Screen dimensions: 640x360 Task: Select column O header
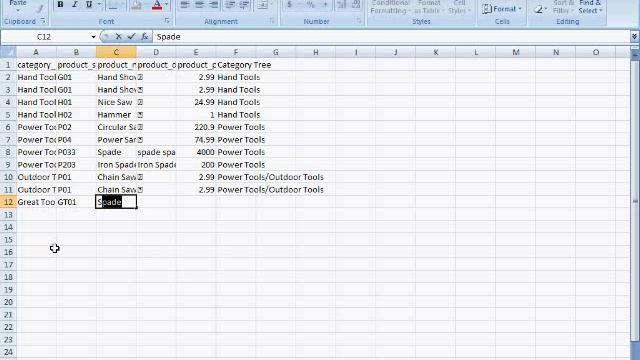click(x=596, y=52)
